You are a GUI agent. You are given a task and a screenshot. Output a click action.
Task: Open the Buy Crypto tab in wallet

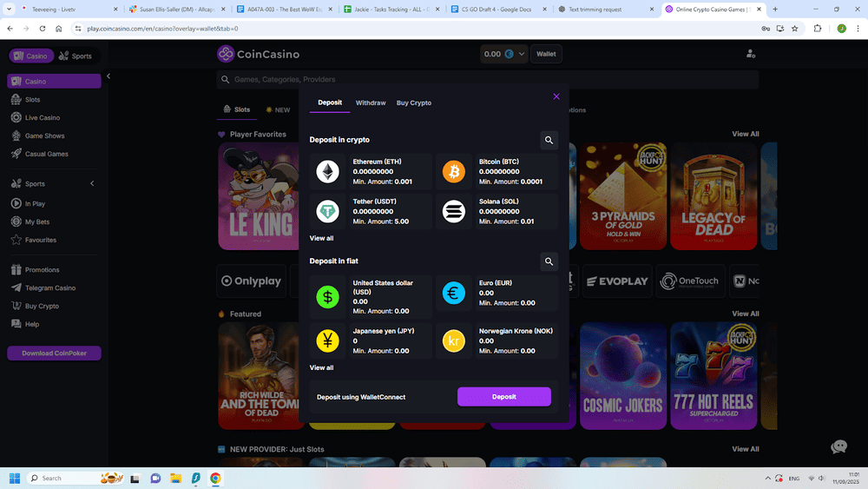(x=413, y=103)
